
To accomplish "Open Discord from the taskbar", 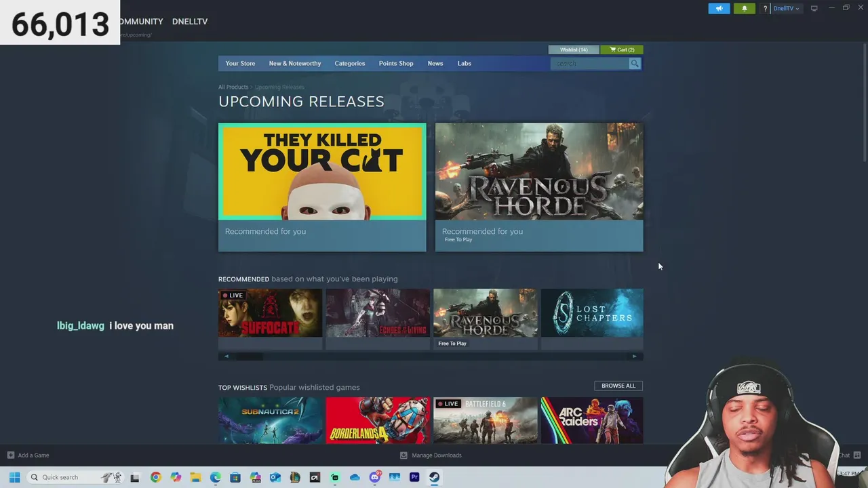I will click(x=375, y=477).
